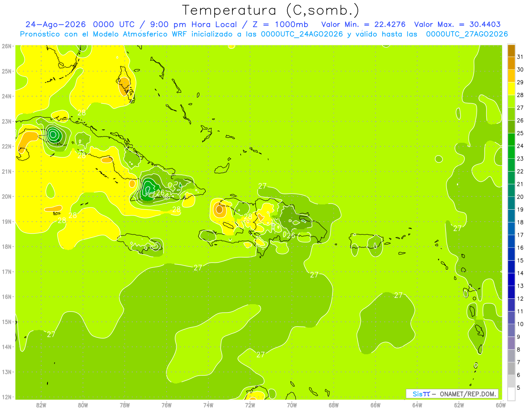Pick the purple swatch between 8 and 9
The height and width of the screenshot is (411, 532).
(511, 343)
